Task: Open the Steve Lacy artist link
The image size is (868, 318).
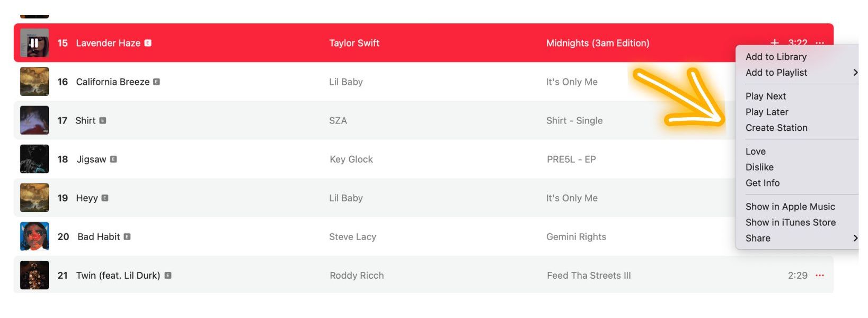Action: tap(352, 237)
